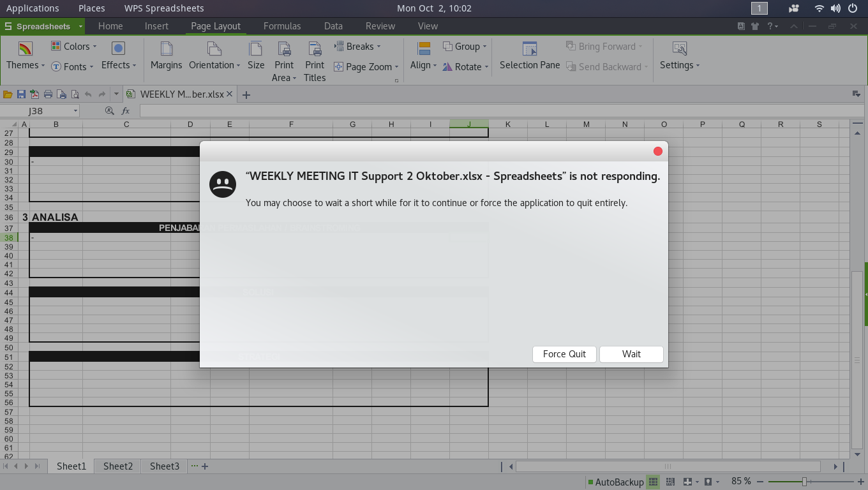Click the WiFi network icon
868x490 pixels.
[x=819, y=8]
